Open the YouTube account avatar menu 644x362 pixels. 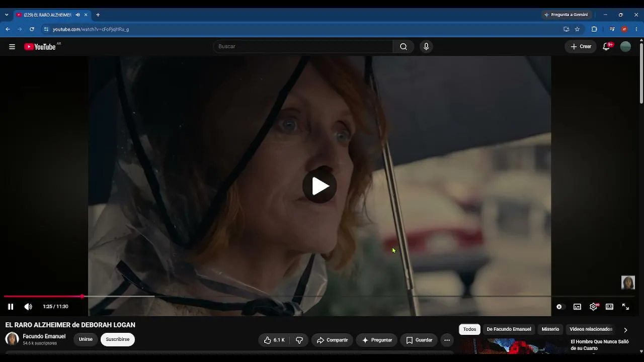(x=625, y=47)
